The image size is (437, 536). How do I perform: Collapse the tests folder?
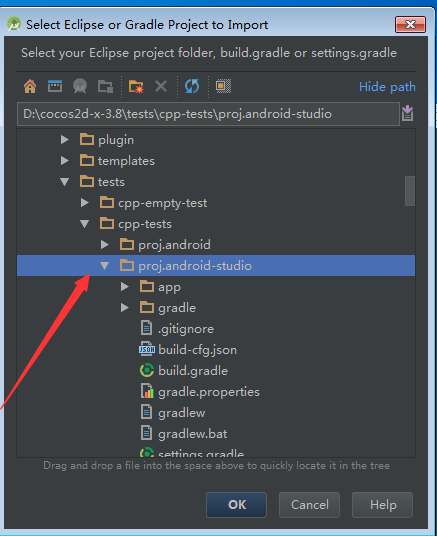click(x=64, y=182)
